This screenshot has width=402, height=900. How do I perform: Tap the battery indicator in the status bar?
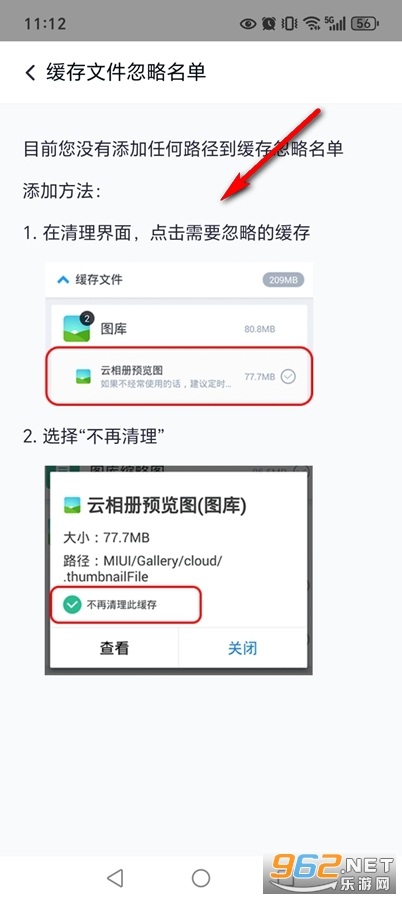coord(366,24)
